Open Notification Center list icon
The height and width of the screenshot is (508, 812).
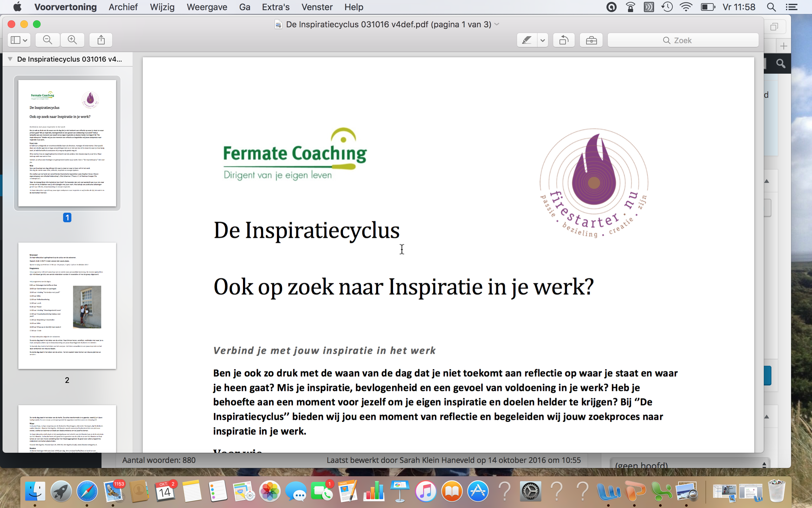pos(791,7)
